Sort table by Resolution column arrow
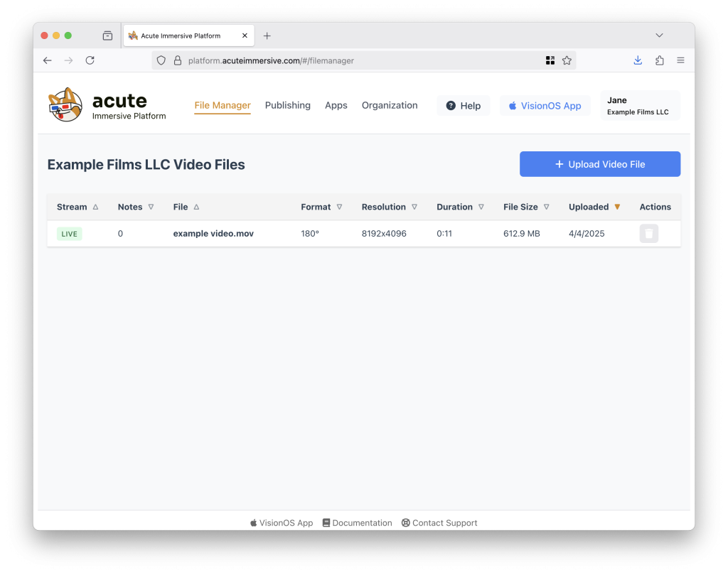728x574 pixels. pos(414,207)
